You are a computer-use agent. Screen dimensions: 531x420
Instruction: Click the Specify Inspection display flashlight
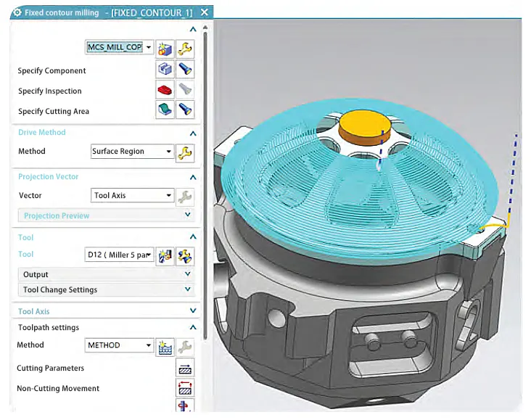click(x=185, y=89)
